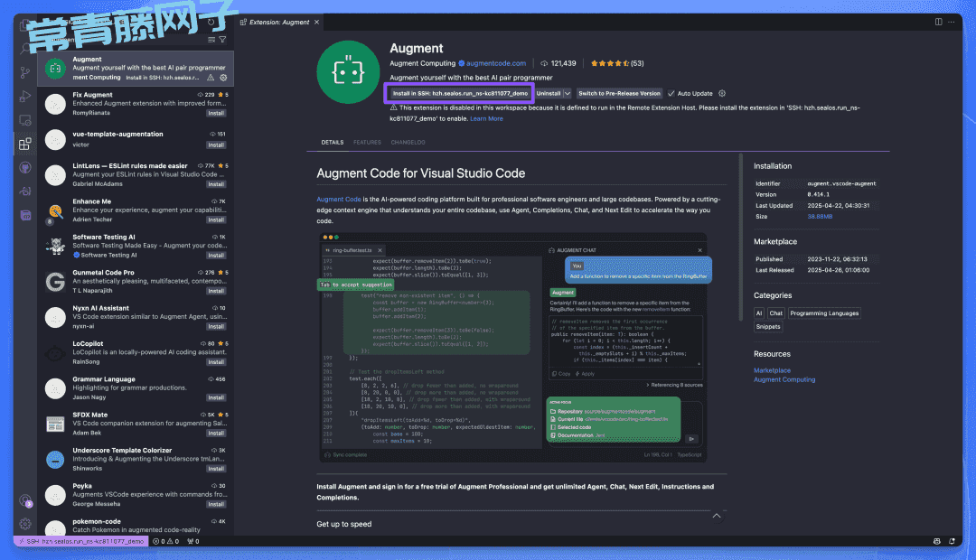Screen dimensions: 976x560
Task: Click the split editor right icon
Action: coord(939,22)
